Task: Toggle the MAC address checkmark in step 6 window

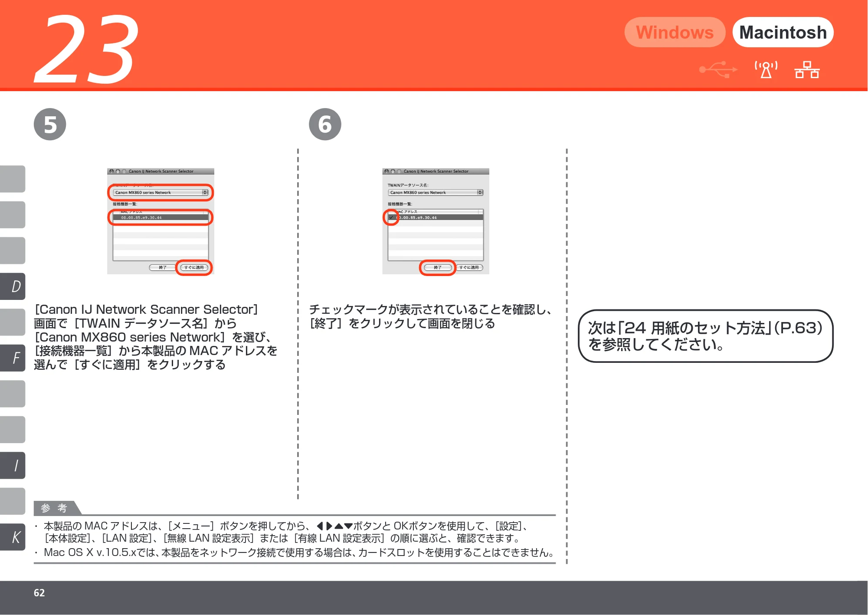Action: click(x=391, y=217)
